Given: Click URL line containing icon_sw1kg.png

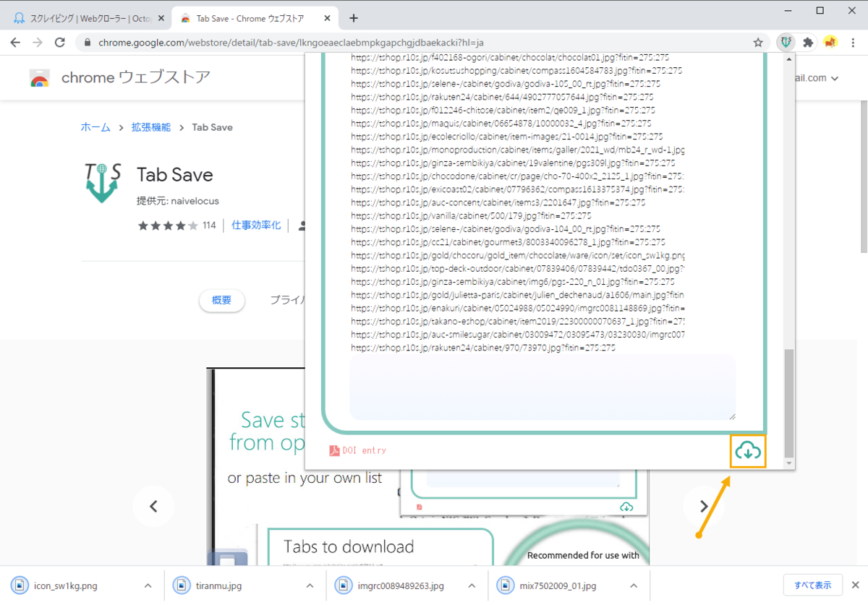Looking at the screenshot, I should (x=518, y=256).
